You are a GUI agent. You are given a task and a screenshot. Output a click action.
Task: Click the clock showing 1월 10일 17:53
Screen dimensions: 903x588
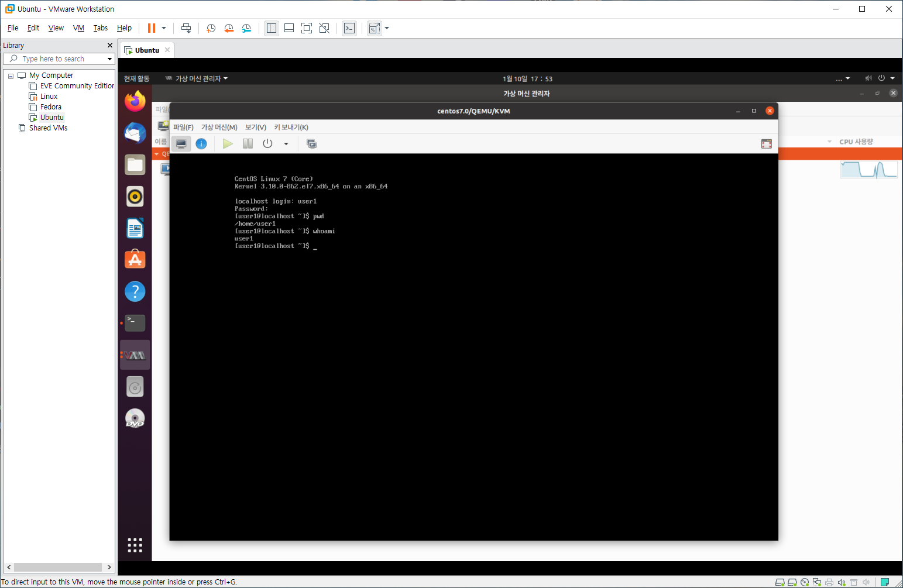(x=527, y=79)
